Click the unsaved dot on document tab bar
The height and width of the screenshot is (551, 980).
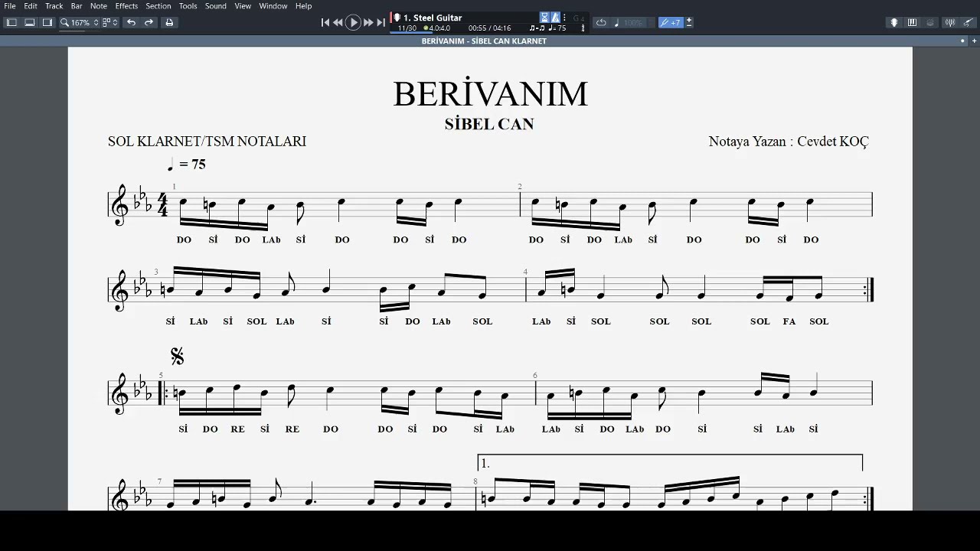point(962,41)
